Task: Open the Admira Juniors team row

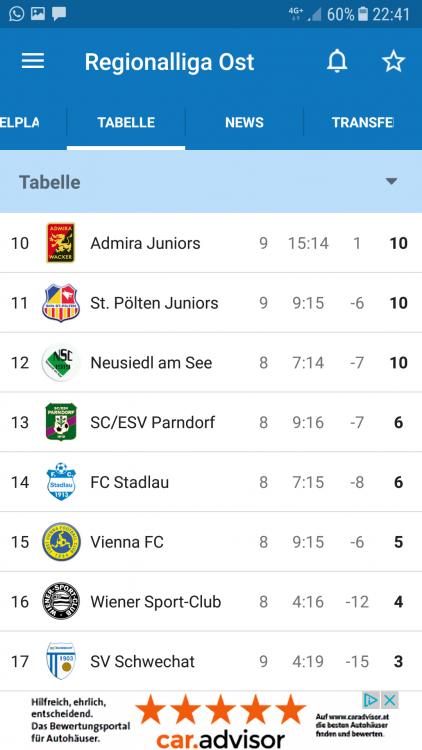Action: coord(211,243)
